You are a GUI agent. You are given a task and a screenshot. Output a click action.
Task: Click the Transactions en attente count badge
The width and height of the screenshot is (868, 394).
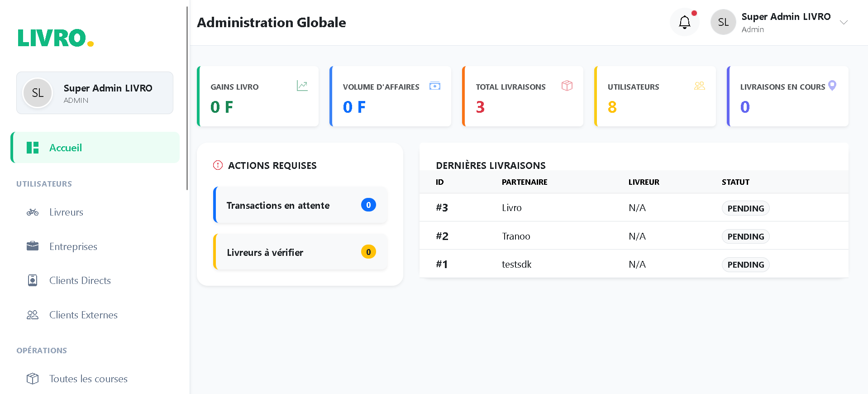tap(368, 205)
